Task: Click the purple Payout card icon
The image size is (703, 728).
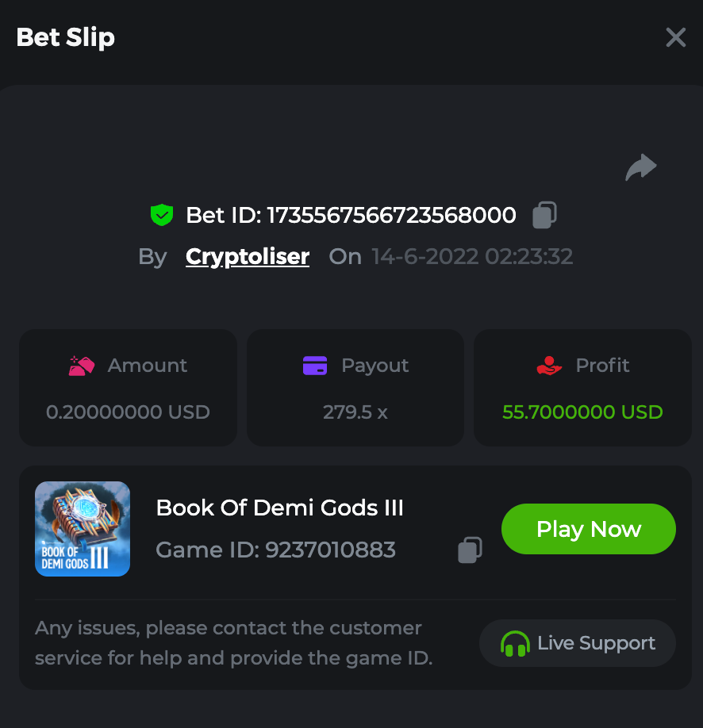Action: click(315, 366)
